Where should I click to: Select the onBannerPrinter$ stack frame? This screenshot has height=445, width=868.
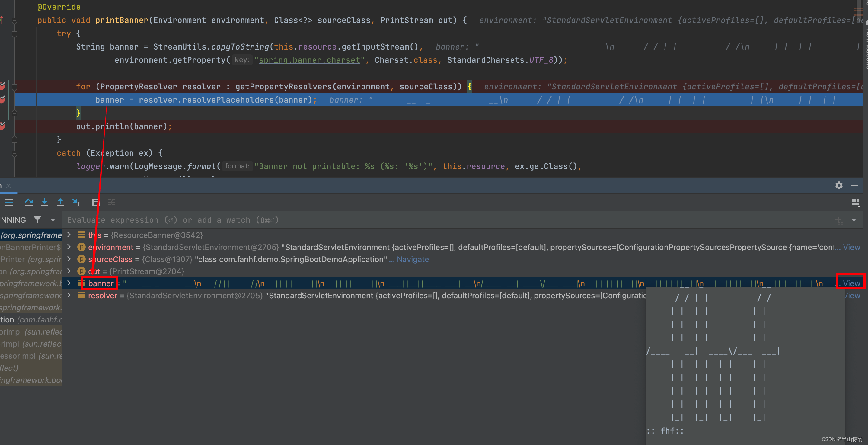pos(31,247)
